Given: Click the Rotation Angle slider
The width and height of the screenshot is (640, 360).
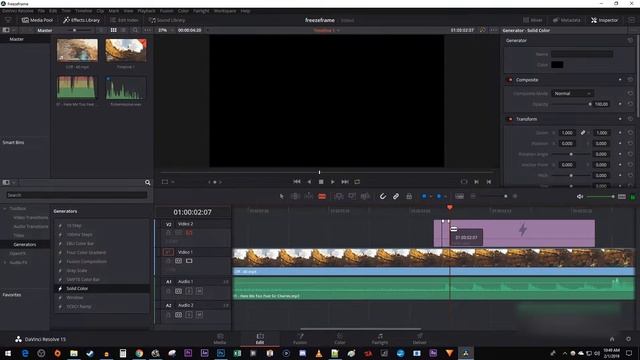Looking at the screenshot, I should [x=571, y=154].
